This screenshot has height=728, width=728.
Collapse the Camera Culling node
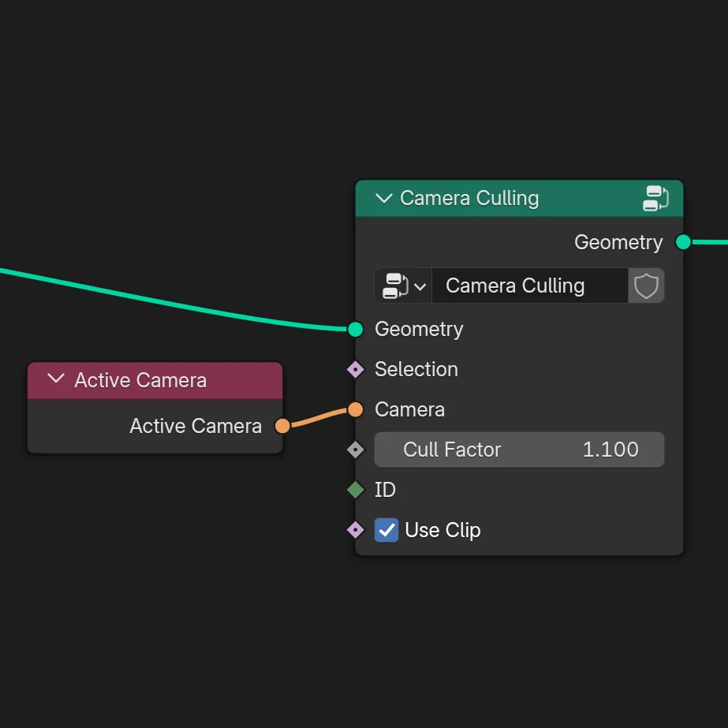[x=383, y=199]
